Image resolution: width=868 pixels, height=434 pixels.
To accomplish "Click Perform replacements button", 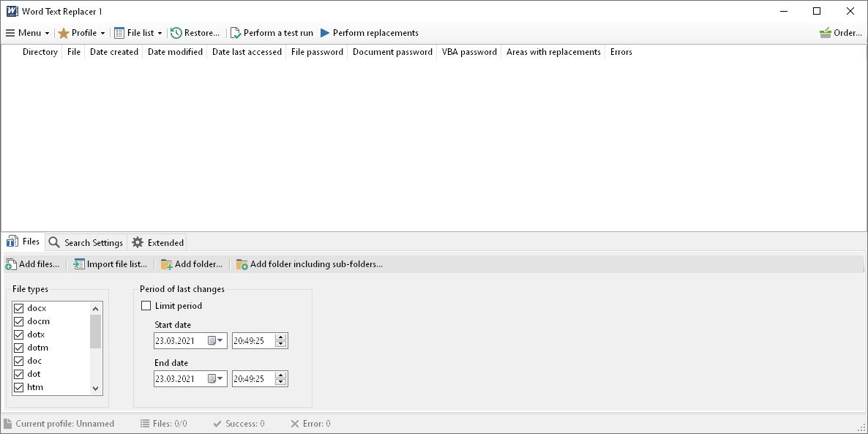I will click(370, 33).
